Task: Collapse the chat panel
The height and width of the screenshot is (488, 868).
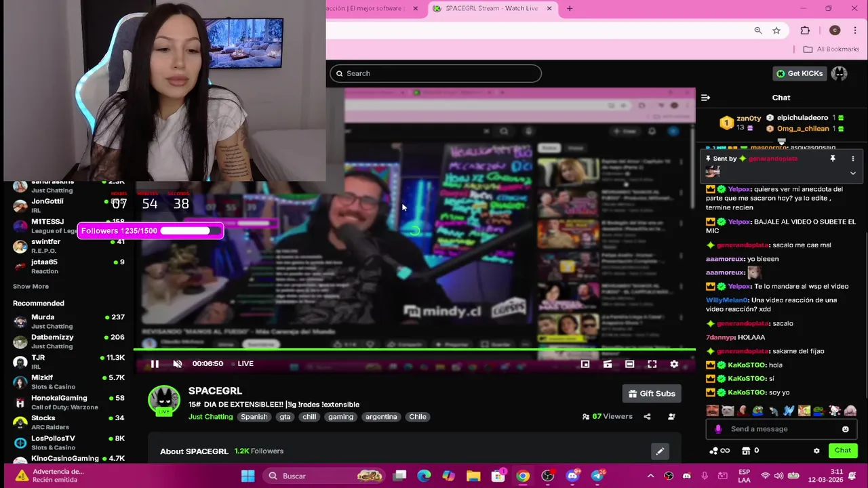Action: click(705, 98)
